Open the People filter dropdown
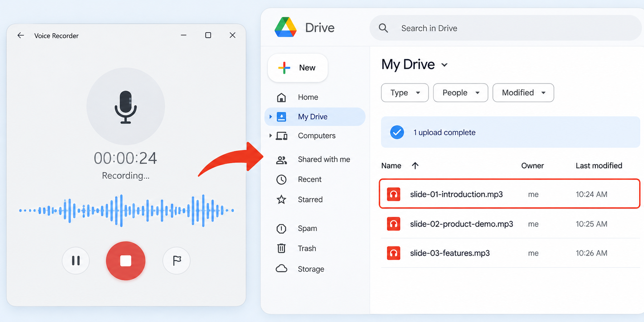 click(x=460, y=93)
